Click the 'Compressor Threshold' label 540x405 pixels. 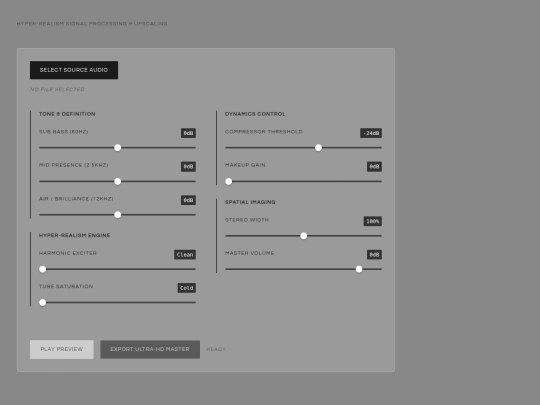pyautogui.click(x=264, y=132)
